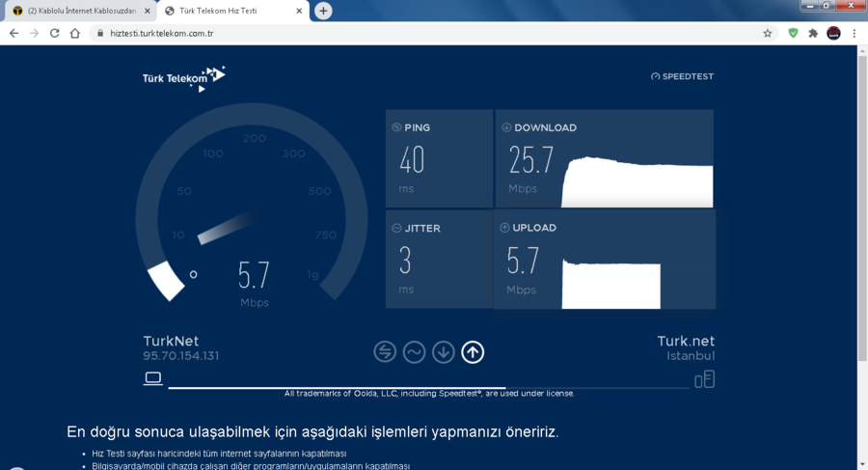Click the server building icon
The width and height of the screenshot is (868, 470).
(x=705, y=379)
